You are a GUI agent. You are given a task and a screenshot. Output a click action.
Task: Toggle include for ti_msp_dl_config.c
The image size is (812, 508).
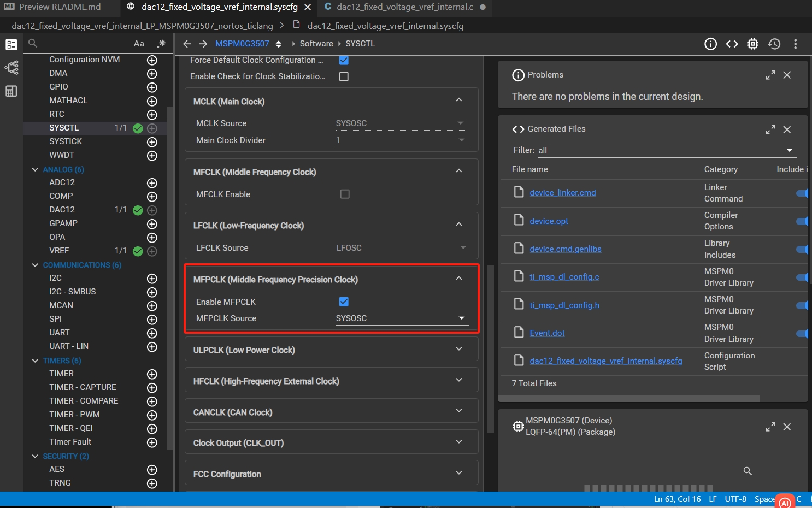coord(802,277)
